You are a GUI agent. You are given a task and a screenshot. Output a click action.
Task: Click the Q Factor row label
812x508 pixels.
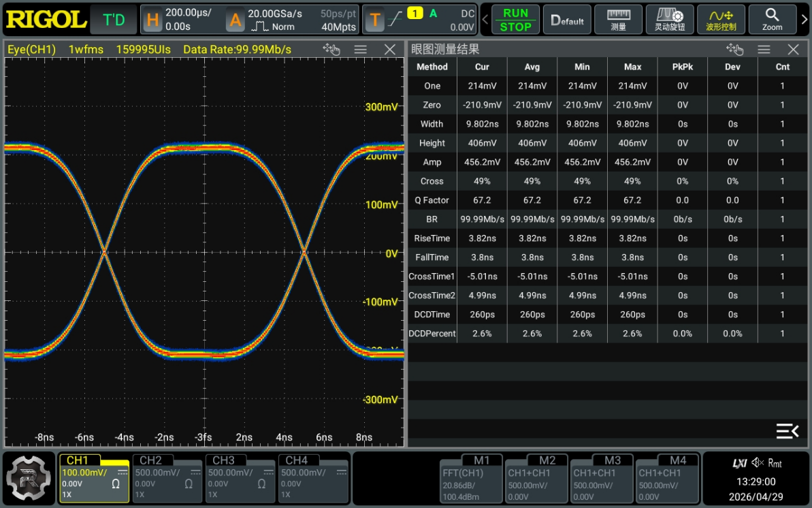(432, 200)
